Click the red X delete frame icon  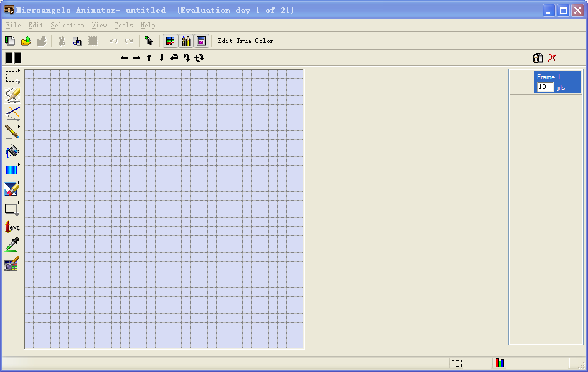(x=552, y=58)
